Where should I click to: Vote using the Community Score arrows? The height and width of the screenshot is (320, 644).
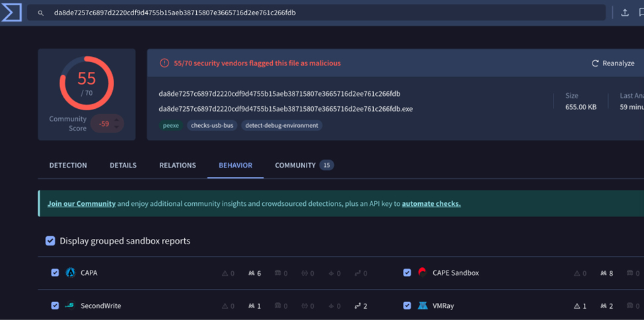pos(117,123)
